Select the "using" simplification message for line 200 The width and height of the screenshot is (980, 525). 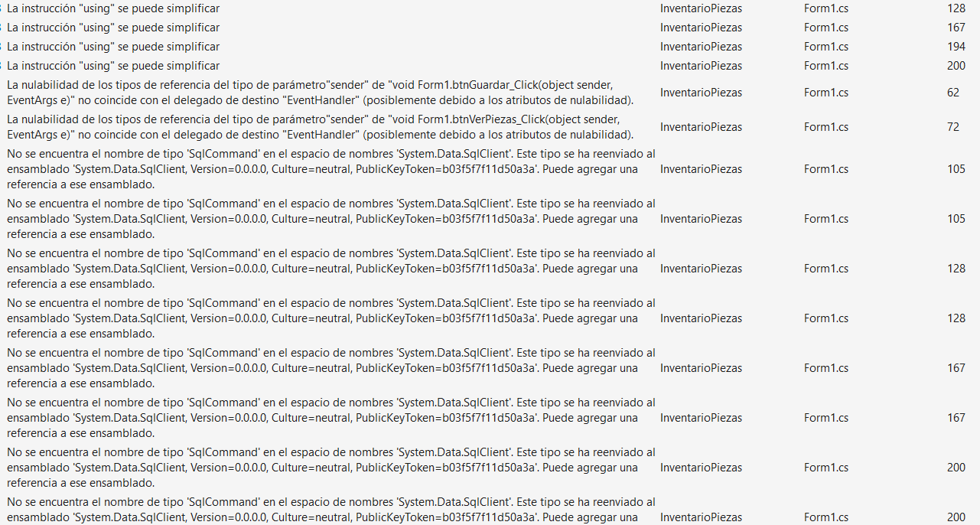pyautogui.click(x=113, y=66)
